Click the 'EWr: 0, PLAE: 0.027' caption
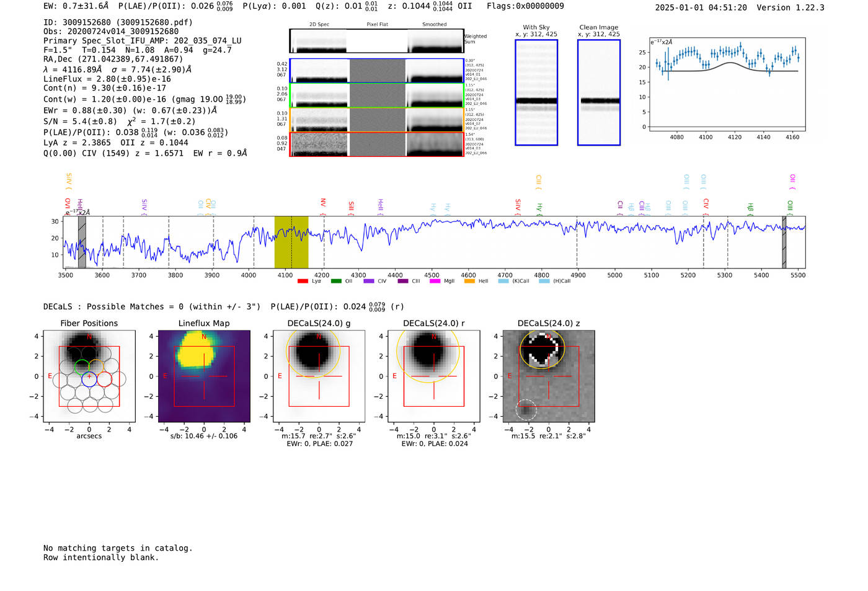This screenshot has width=868, height=591. pos(319,444)
